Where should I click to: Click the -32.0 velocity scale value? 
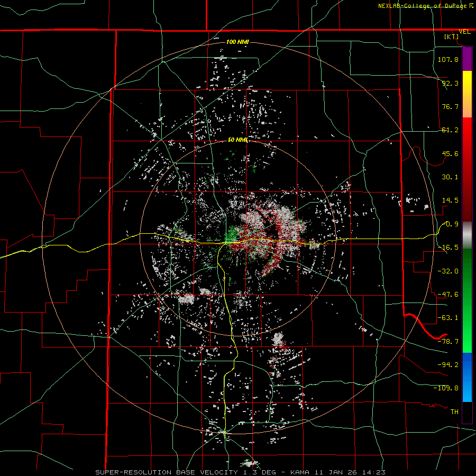[x=448, y=271]
